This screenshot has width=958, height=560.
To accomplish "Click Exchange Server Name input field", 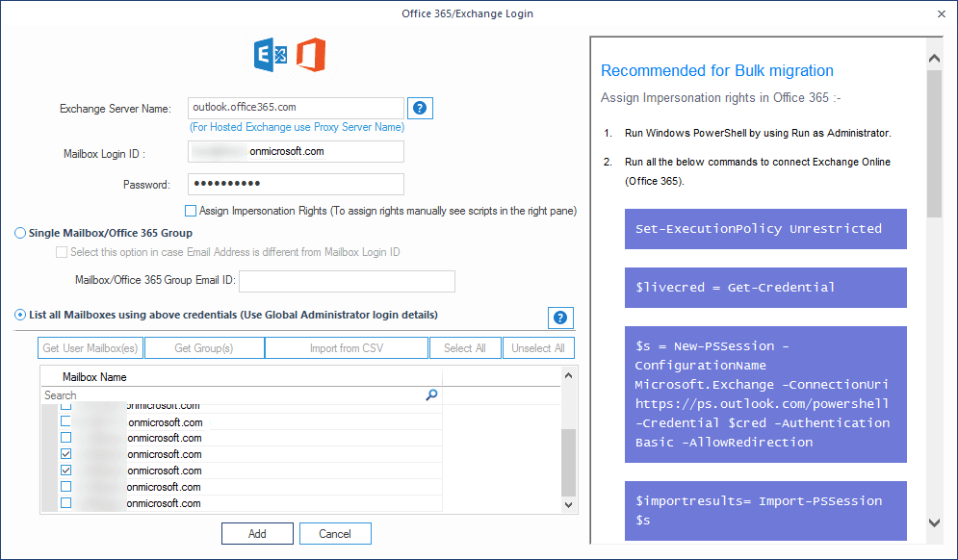I will 296,108.
